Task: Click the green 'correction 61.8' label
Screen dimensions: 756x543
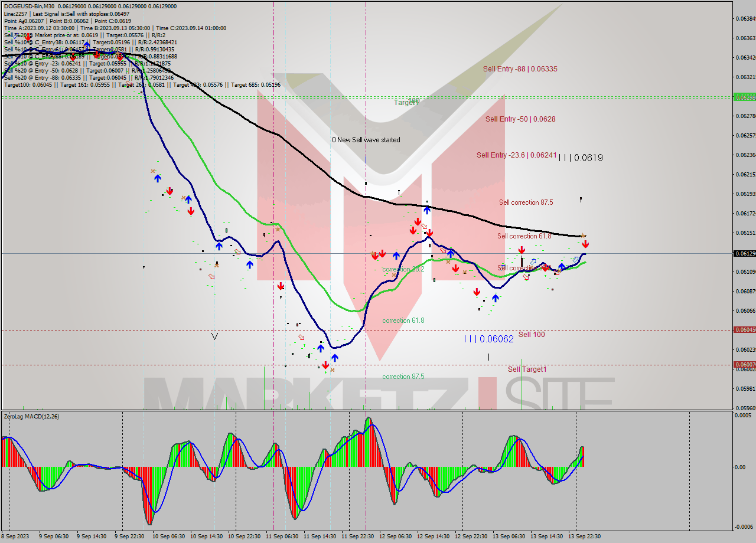Action: (x=403, y=320)
